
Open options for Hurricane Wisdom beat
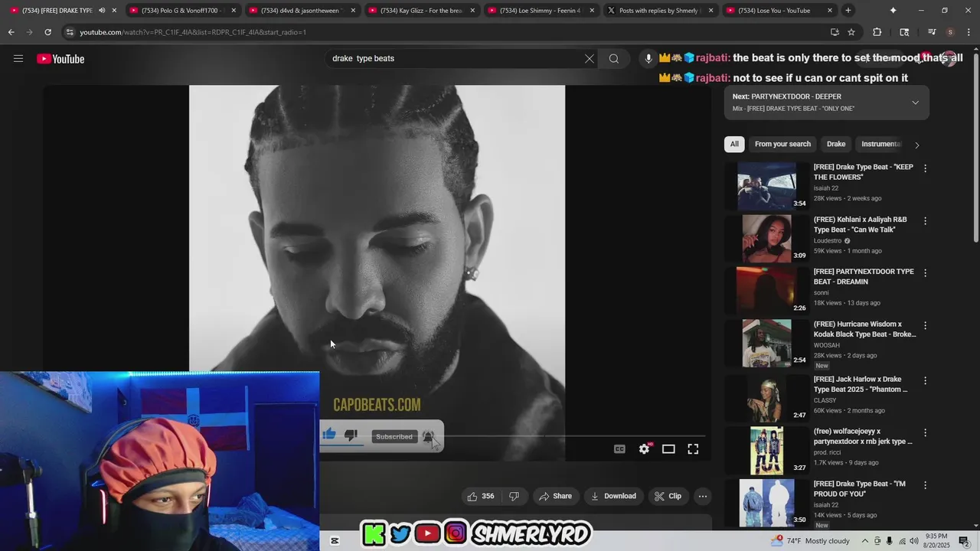click(x=925, y=325)
